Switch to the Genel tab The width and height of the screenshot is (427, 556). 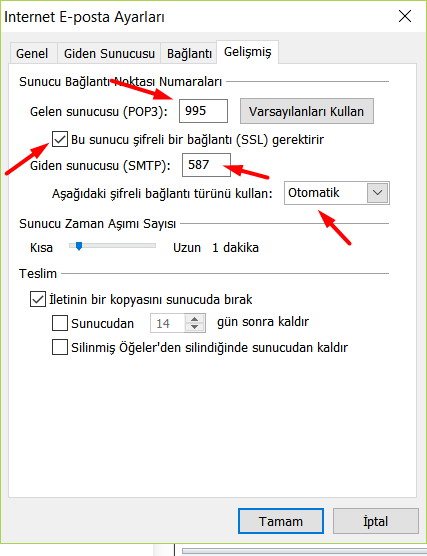32,54
